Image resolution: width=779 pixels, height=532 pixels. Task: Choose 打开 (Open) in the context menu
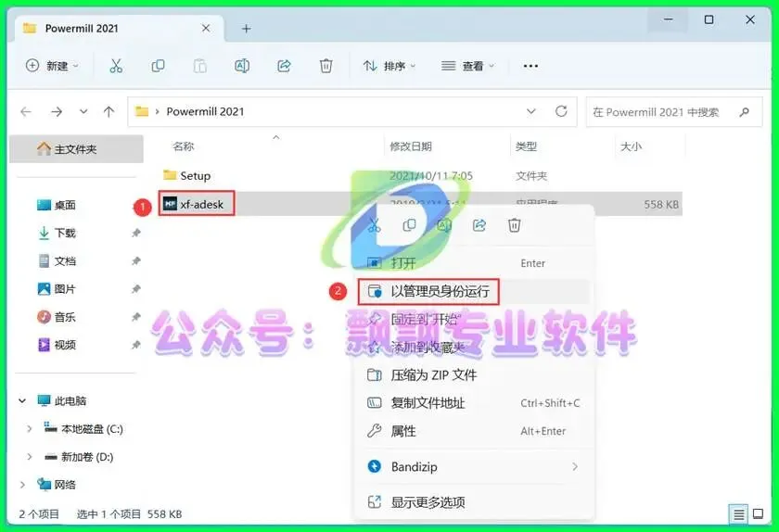pos(475,263)
